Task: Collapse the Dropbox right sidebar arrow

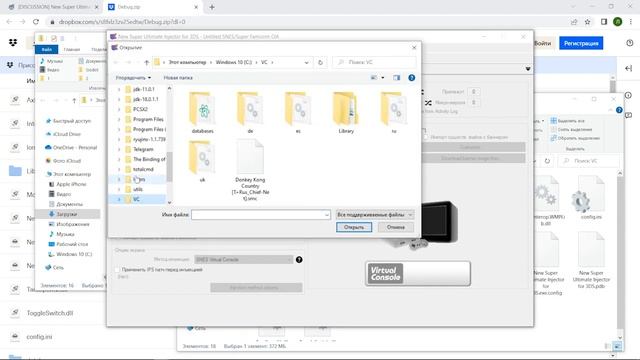Action: [x=629, y=69]
